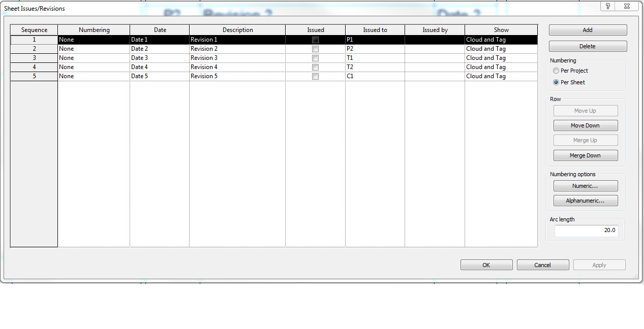Move the selected revision down
This screenshot has height=329, width=644.
(585, 125)
